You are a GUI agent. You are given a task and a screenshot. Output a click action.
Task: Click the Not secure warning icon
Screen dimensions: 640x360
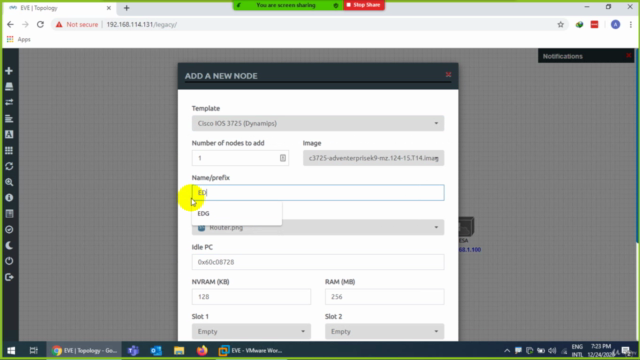(x=59, y=24)
